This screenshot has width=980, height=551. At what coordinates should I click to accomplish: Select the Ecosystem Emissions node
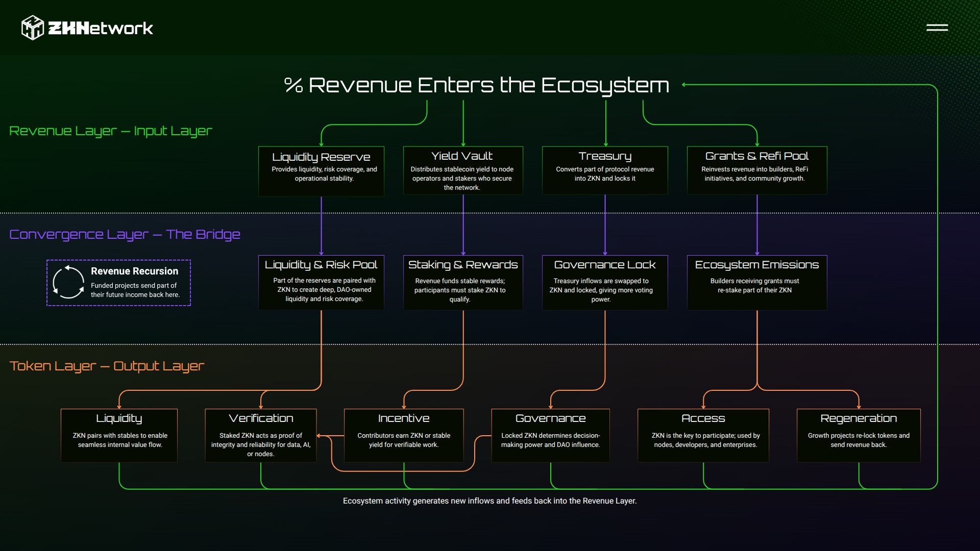pyautogui.click(x=757, y=282)
